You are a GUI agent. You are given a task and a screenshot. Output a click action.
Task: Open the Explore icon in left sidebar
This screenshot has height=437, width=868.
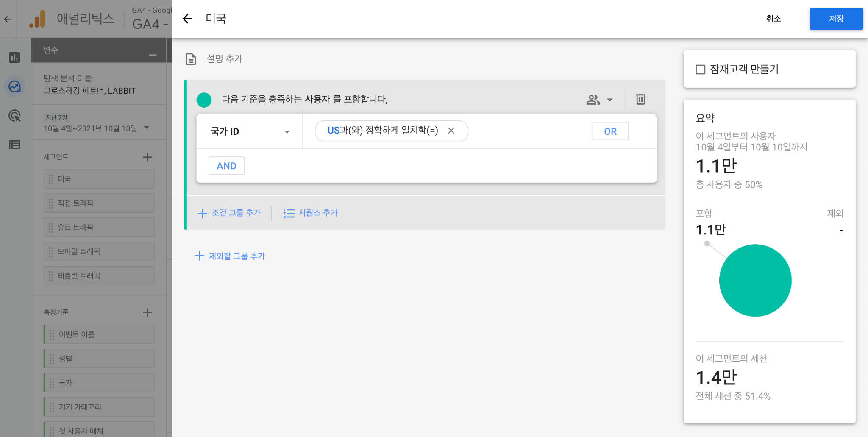tap(14, 87)
